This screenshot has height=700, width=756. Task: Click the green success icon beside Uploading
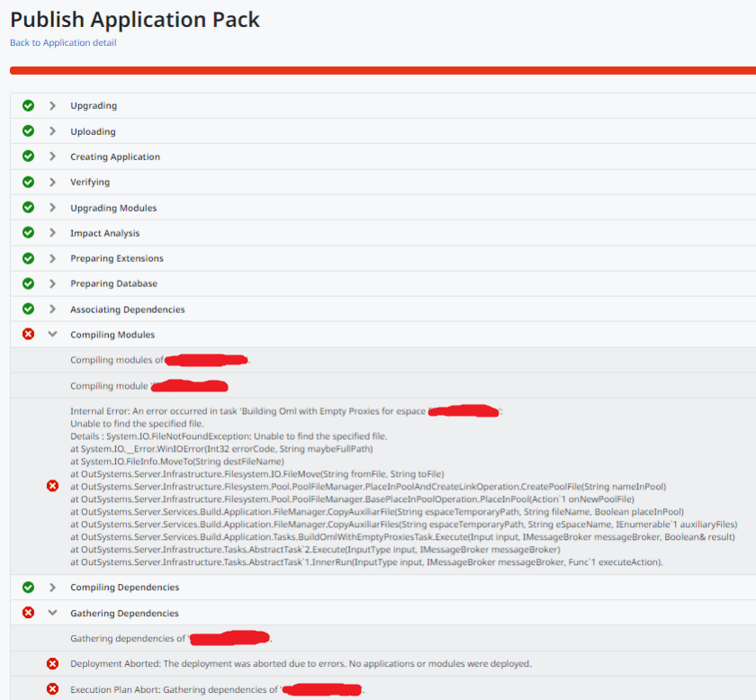(x=28, y=131)
